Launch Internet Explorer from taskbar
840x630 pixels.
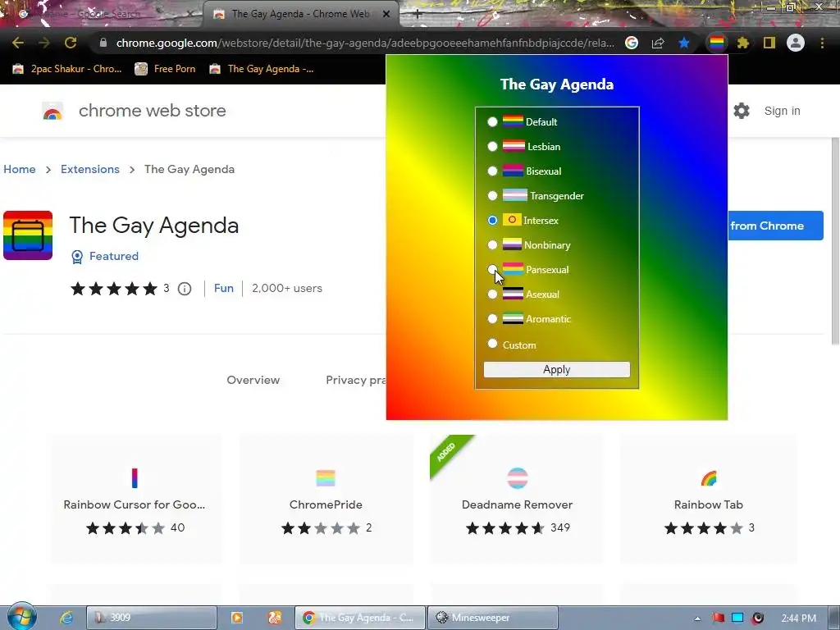tap(66, 618)
